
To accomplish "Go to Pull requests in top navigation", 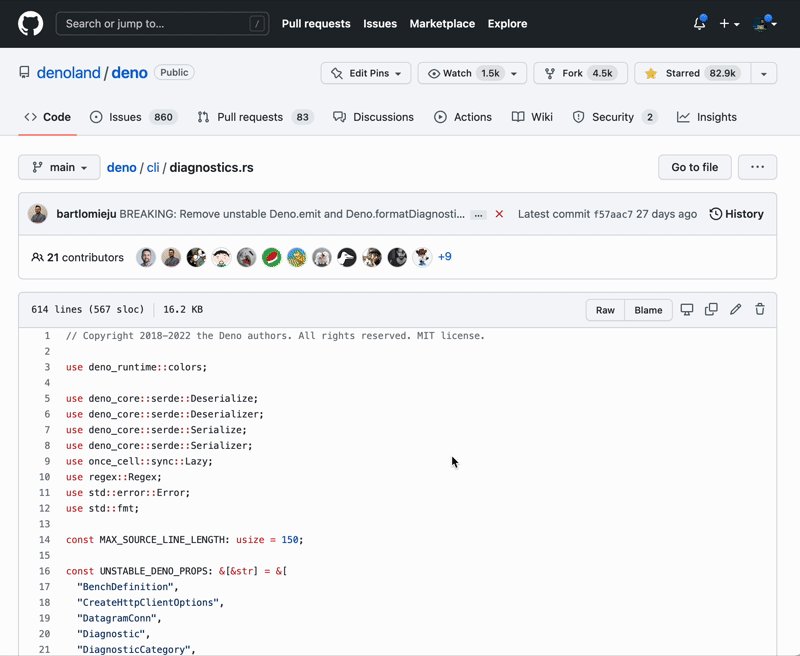I will [x=316, y=23].
